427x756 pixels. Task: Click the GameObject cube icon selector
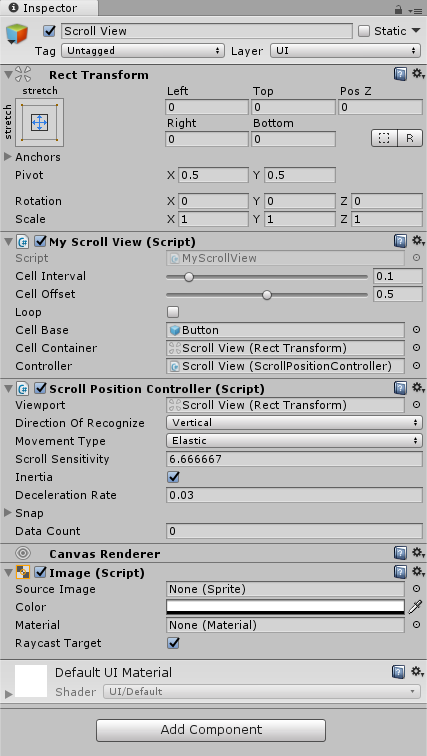[x=17, y=35]
